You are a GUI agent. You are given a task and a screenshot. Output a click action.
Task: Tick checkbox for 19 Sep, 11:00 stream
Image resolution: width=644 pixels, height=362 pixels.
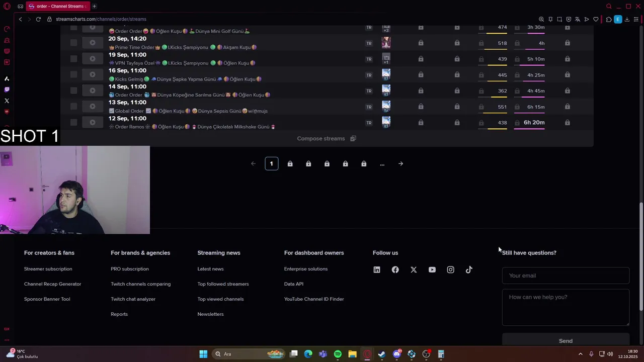(x=73, y=59)
